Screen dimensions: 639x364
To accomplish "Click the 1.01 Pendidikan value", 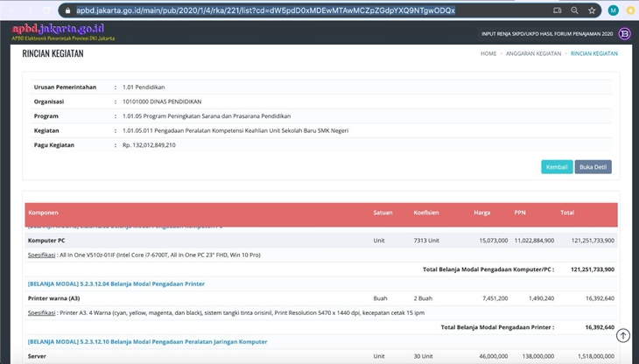I will [x=144, y=87].
